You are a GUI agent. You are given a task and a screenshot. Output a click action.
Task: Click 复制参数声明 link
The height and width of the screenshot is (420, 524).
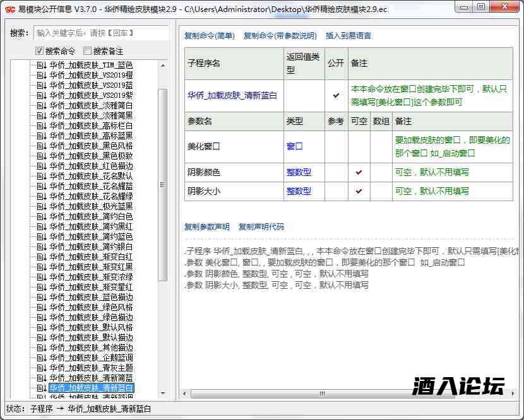coord(207,227)
